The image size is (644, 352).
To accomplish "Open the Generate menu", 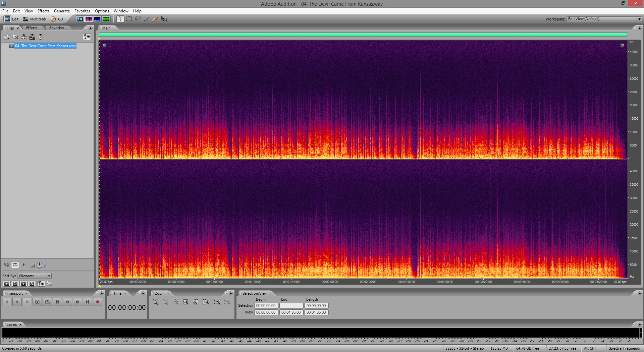I will tap(62, 11).
